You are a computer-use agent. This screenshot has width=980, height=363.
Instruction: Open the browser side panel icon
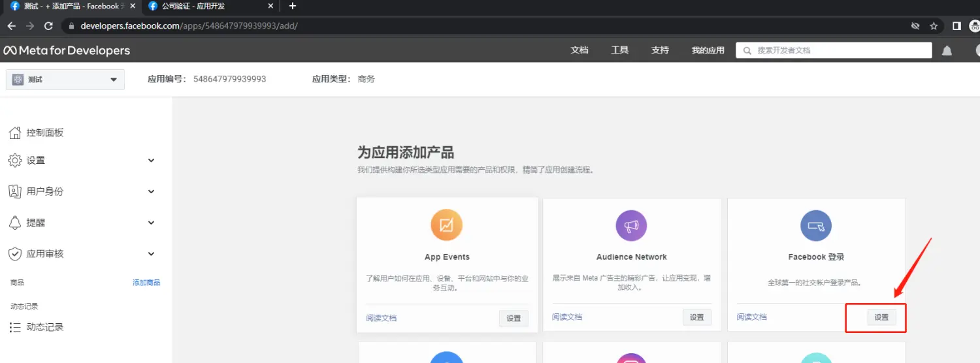click(956, 26)
